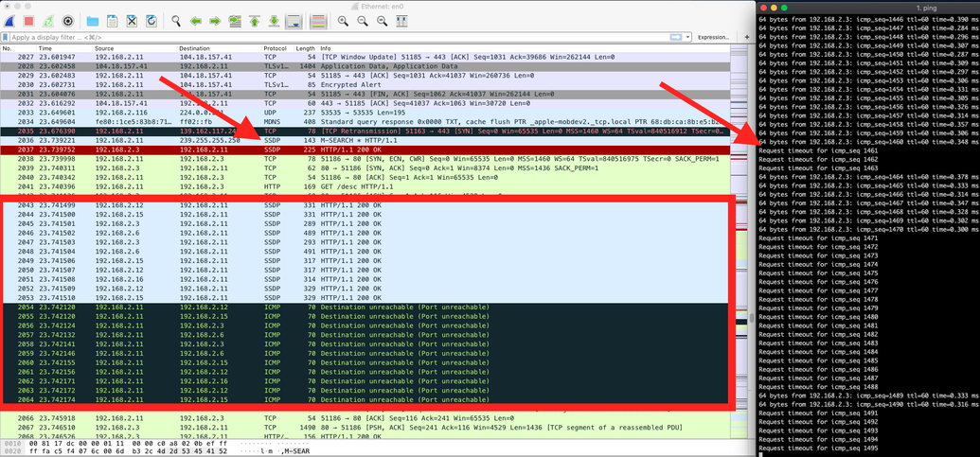Sort by the Source column header
The height and width of the screenshot is (457, 980).
tap(135, 48)
